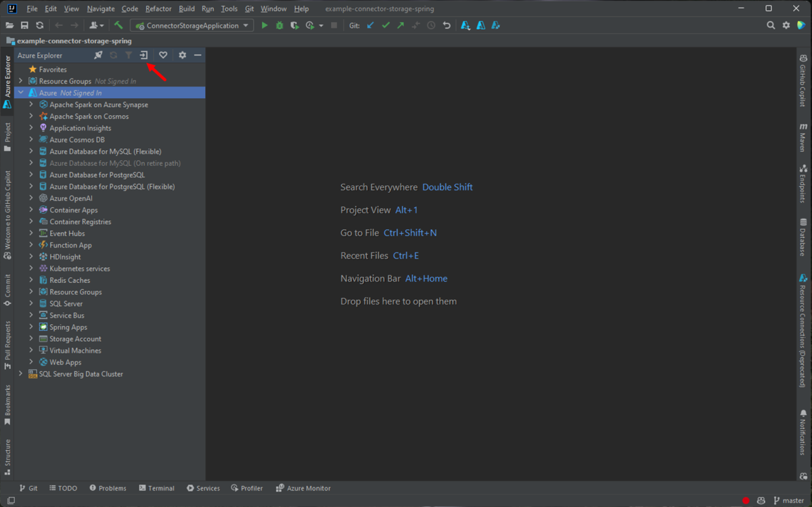
Task: Sign in to Azure via Azure Explorer toolbar
Action: tap(143, 55)
